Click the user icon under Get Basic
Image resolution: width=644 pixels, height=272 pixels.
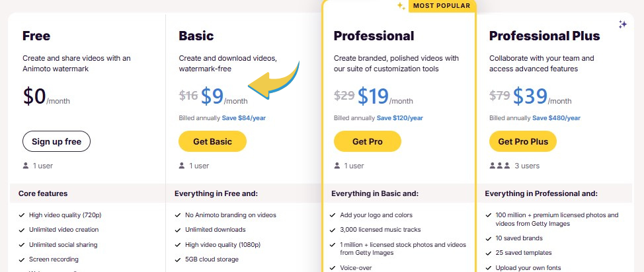pyautogui.click(x=182, y=166)
